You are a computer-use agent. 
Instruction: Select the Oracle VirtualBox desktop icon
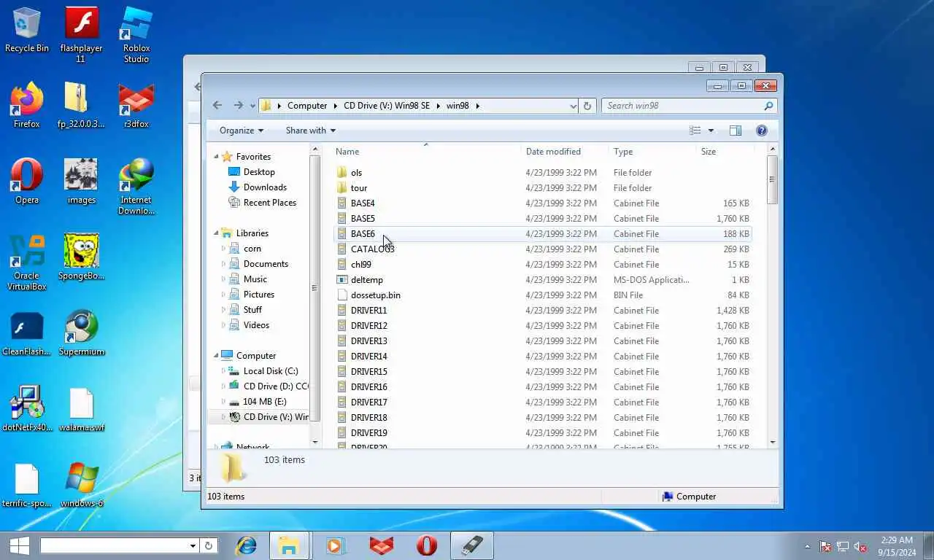click(27, 262)
